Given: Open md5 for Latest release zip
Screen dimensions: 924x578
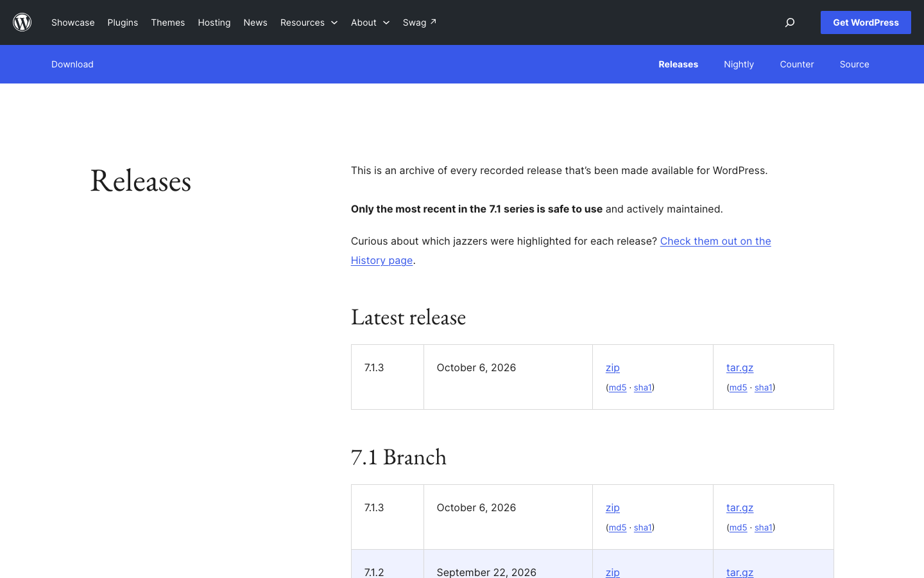Looking at the screenshot, I should [617, 387].
